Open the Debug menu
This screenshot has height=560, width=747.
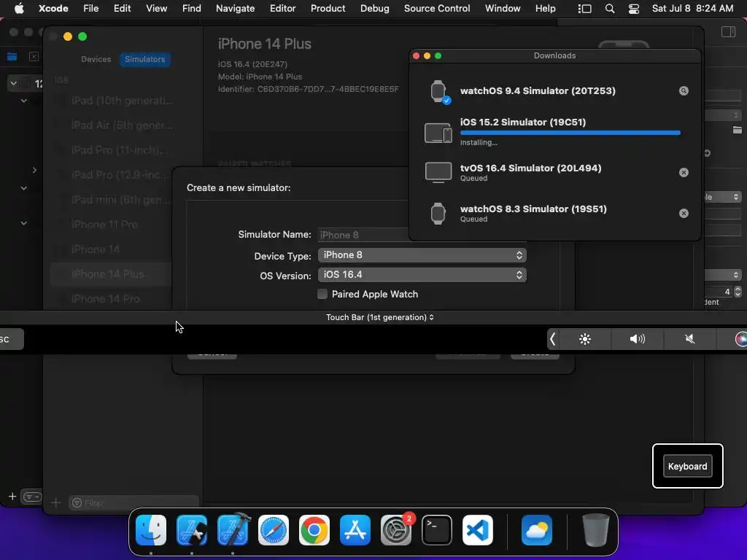tap(374, 9)
